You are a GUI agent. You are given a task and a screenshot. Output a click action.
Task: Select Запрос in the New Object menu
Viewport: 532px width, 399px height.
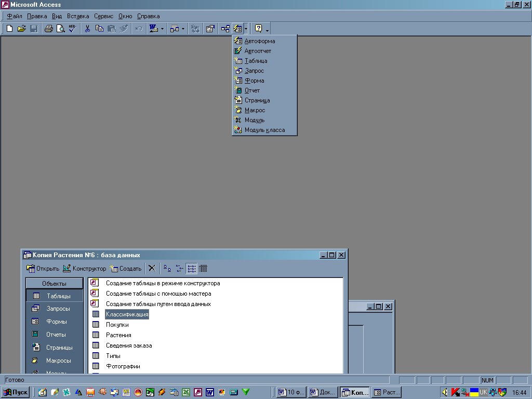pos(264,71)
